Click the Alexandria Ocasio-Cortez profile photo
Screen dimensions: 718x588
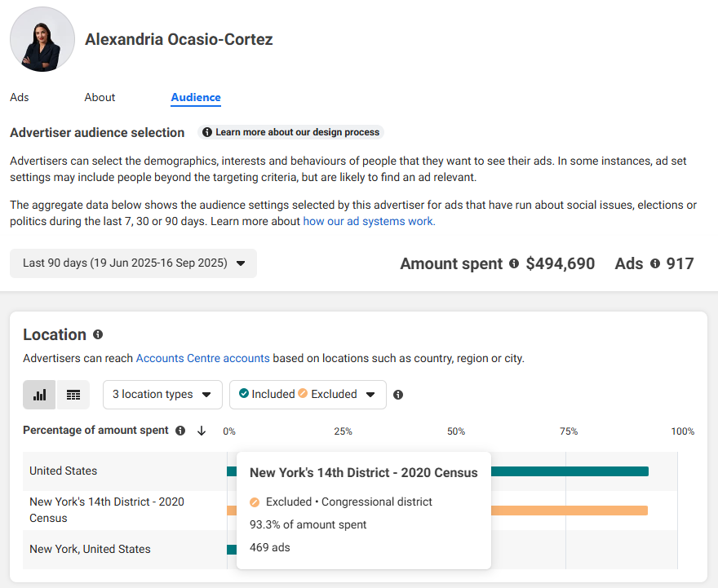click(42, 40)
